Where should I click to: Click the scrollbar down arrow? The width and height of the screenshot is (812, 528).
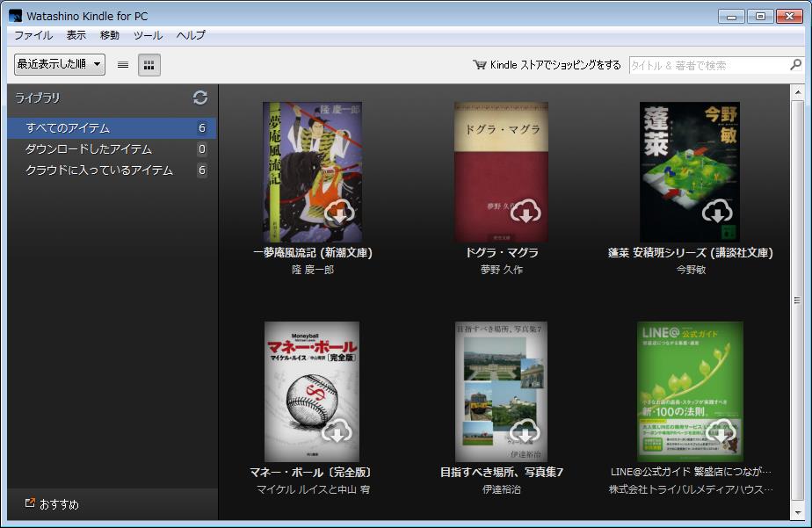798,513
